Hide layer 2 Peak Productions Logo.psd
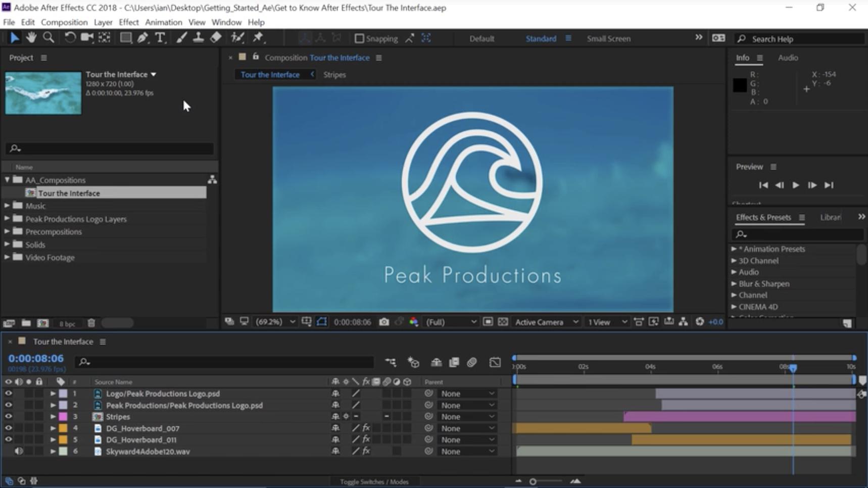 click(8, 405)
